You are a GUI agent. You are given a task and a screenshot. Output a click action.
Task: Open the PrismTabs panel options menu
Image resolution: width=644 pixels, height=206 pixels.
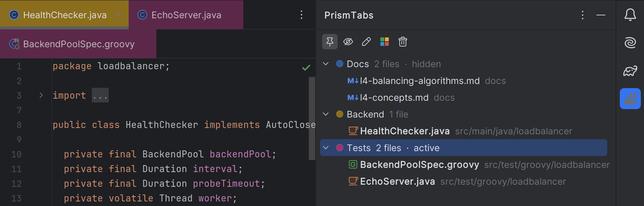click(583, 15)
